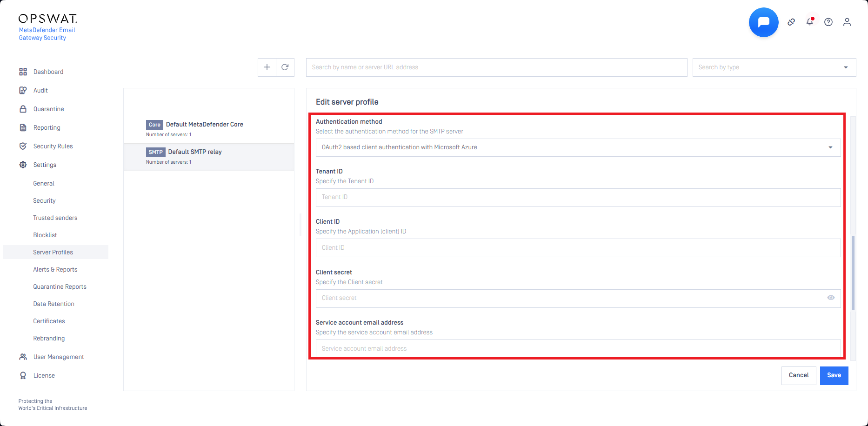Open the Search by type dropdown
This screenshot has height=426, width=868.
tap(774, 67)
